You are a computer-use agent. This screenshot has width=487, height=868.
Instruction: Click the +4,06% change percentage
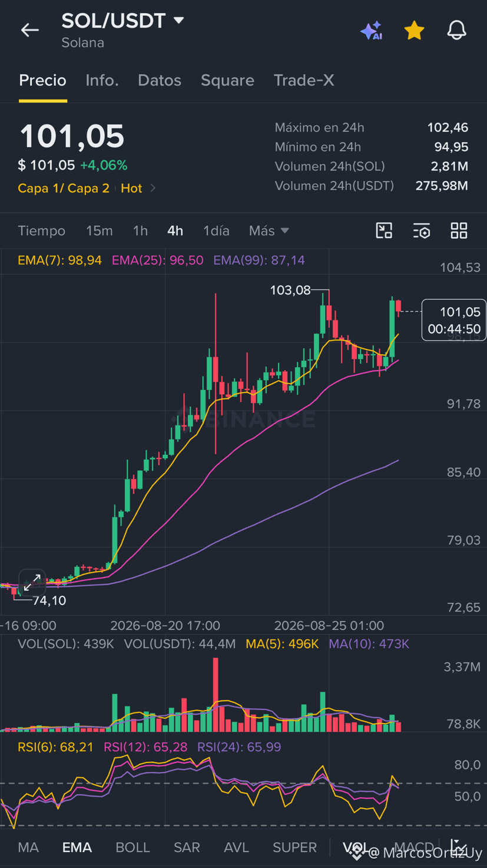(104, 165)
